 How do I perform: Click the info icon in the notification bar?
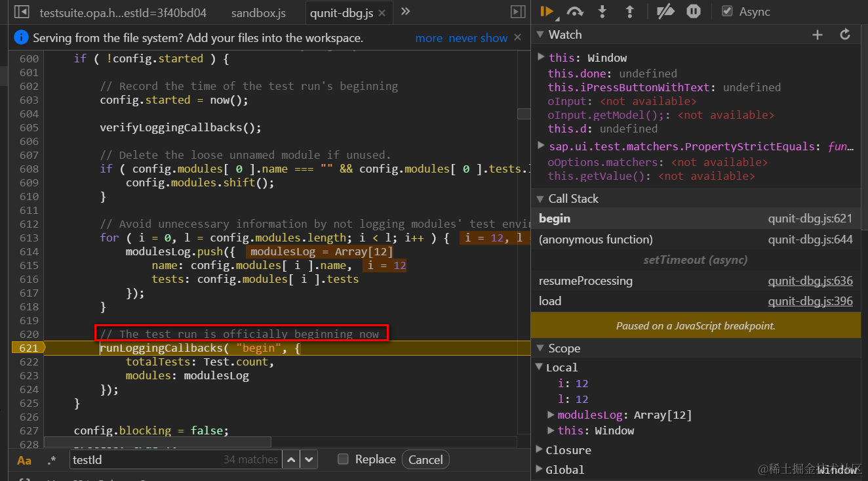pos(21,37)
